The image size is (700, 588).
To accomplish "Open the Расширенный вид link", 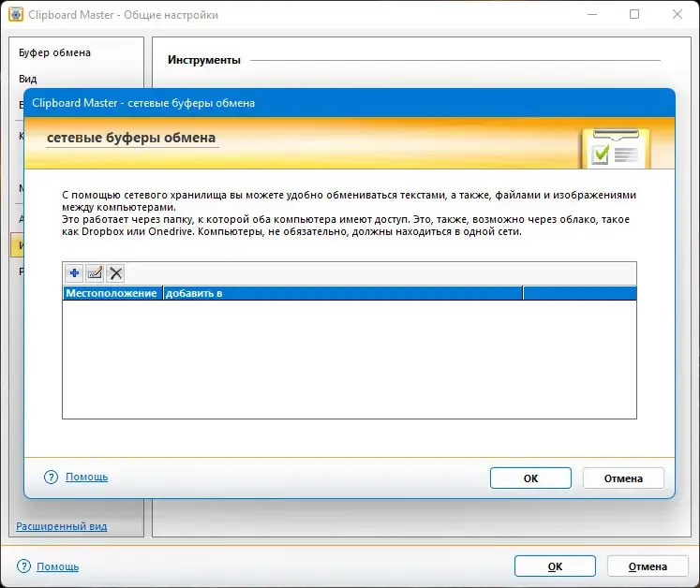I will pyautogui.click(x=62, y=526).
